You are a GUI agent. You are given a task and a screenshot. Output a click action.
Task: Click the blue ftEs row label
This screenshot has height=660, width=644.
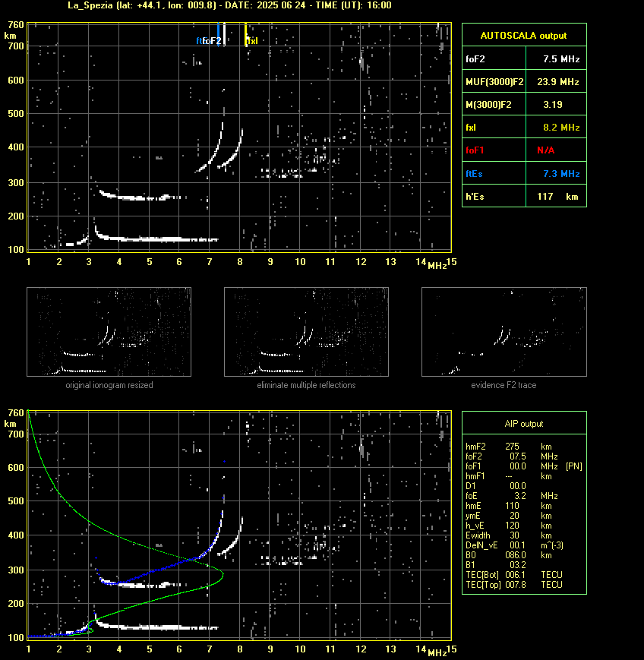(474, 173)
